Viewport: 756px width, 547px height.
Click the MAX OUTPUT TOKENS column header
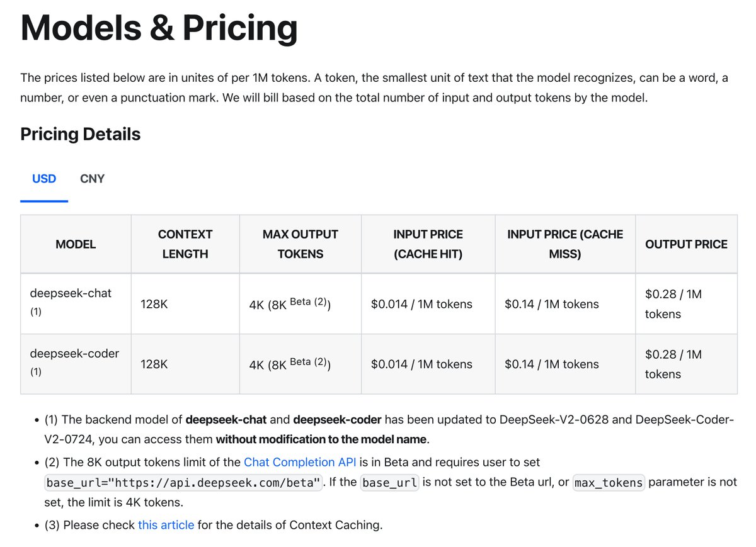click(301, 244)
